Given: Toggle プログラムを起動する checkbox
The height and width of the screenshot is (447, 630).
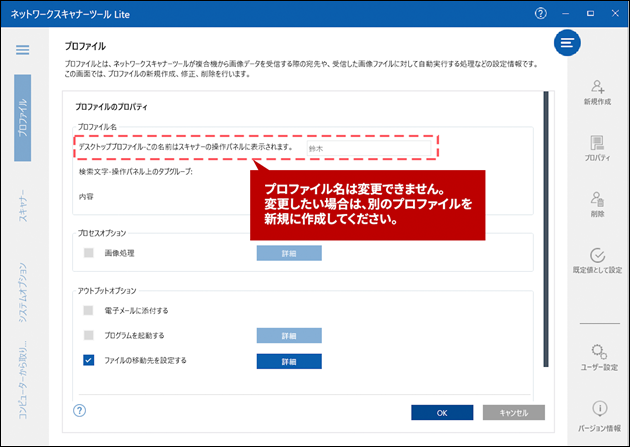Looking at the screenshot, I should click(89, 335).
